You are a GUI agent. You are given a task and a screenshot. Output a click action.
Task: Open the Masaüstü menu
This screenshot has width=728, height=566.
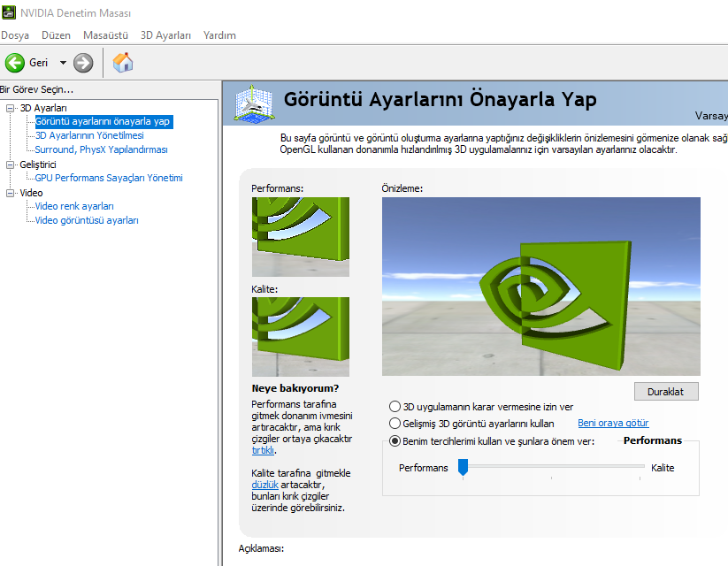[x=105, y=35]
